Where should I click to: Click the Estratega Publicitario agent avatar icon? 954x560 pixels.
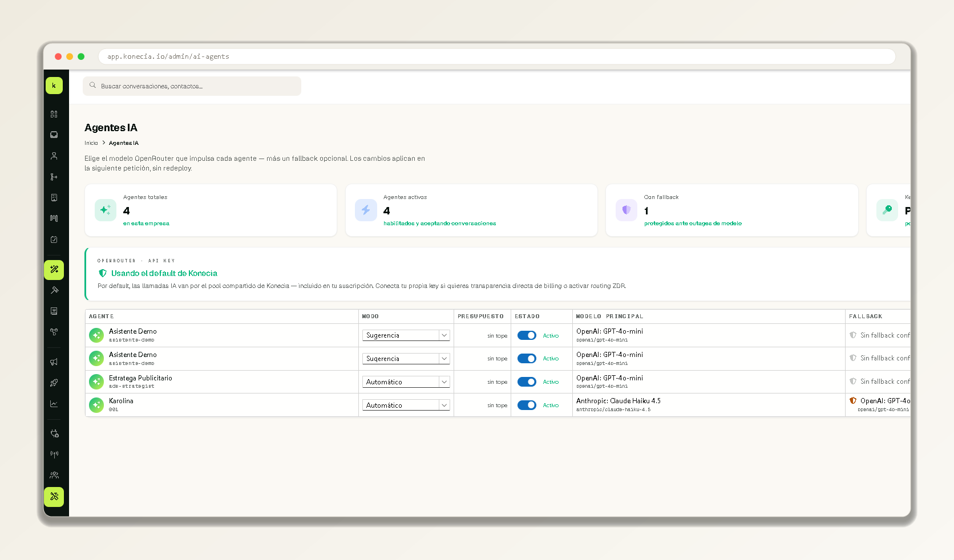tap(96, 382)
